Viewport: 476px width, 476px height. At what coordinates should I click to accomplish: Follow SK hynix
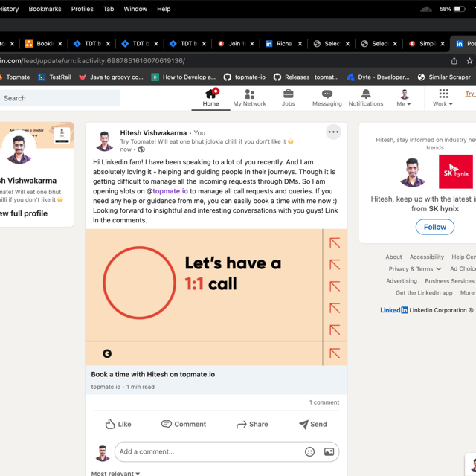point(434,227)
